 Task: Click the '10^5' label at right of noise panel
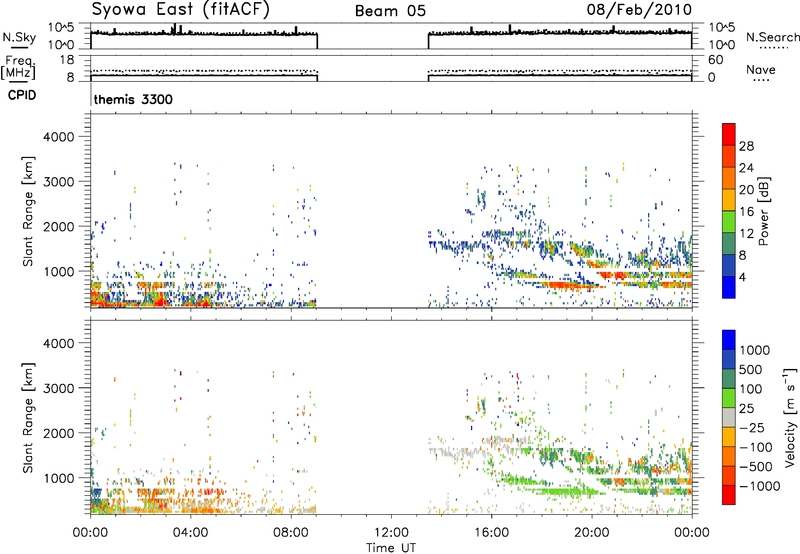click(722, 27)
